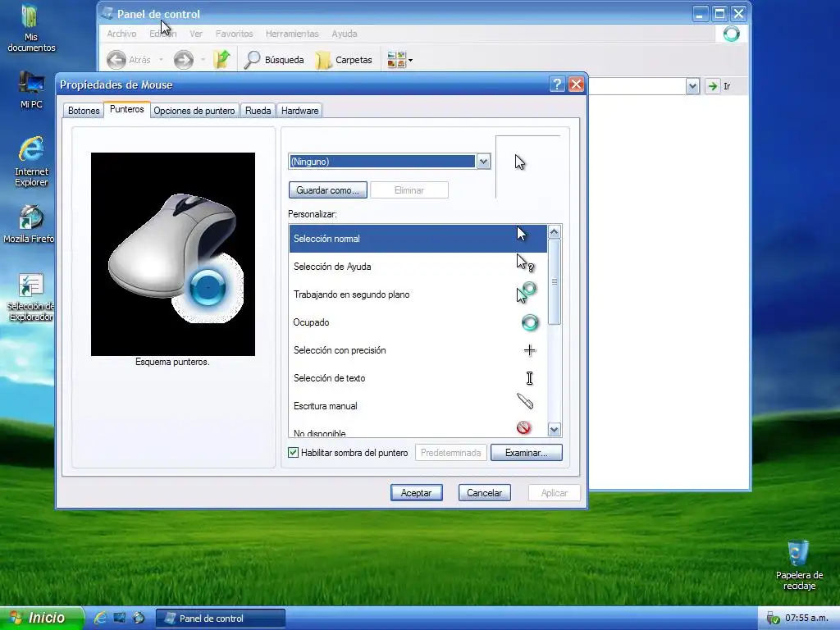This screenshot has height=630, width=840.
Task: Switch to the Botones tab
Action: coord(84,111)
